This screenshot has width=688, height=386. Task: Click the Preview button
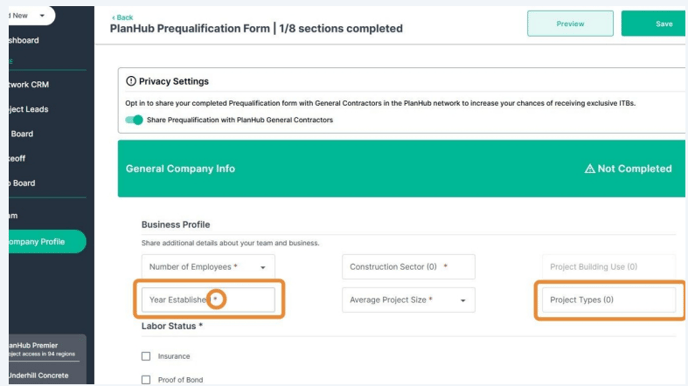click(x=570, y=24)
